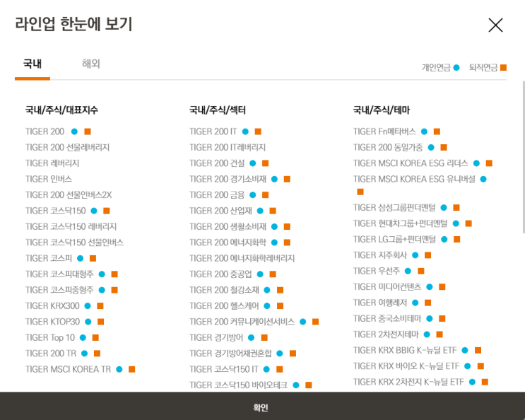
Task: Select TIGER 200 건설
Action: pos(217,163)
